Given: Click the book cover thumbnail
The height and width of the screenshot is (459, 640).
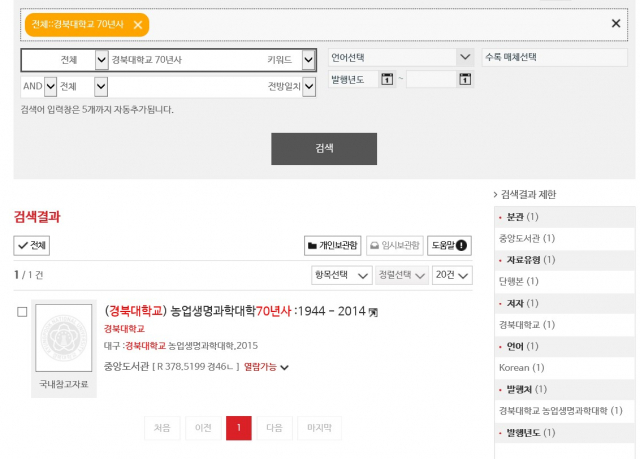Looking at the screenshot, I should coord(64,338).
